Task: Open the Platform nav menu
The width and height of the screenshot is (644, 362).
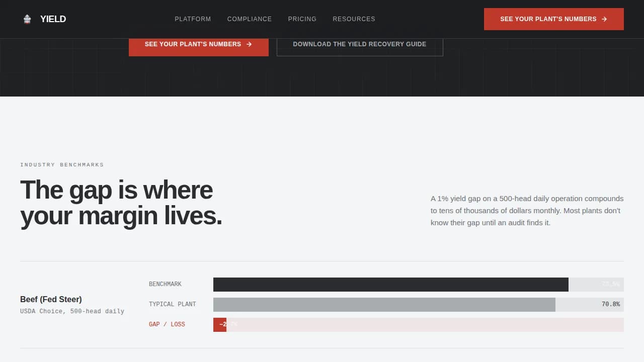Action: pyautogui.click(x=193, y=19)
